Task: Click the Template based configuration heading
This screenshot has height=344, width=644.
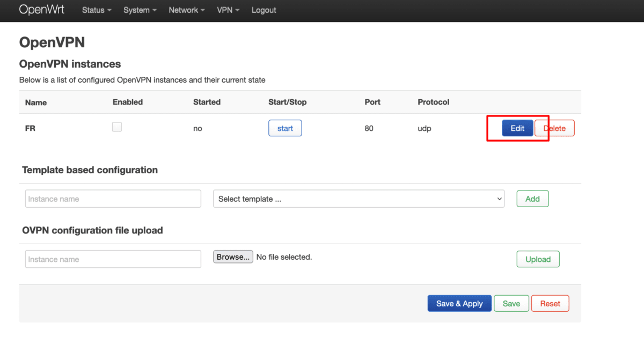Action: point(90,170)
